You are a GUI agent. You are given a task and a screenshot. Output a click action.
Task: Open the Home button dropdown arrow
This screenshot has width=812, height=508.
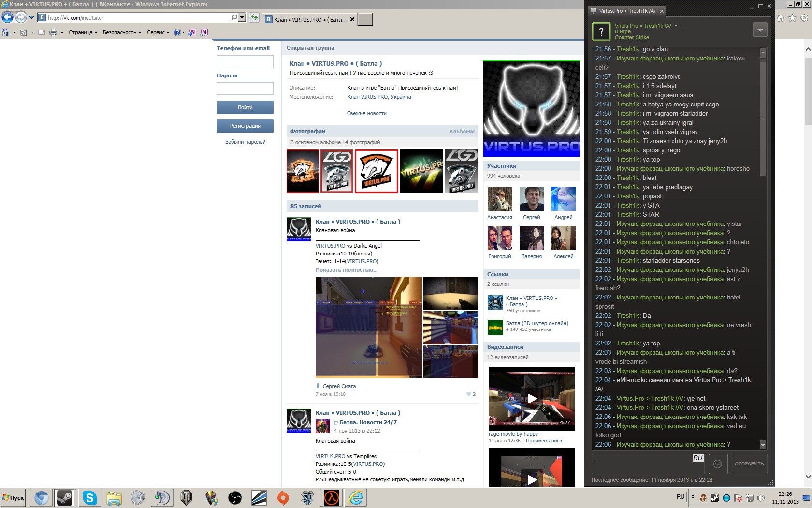[14, 33]
